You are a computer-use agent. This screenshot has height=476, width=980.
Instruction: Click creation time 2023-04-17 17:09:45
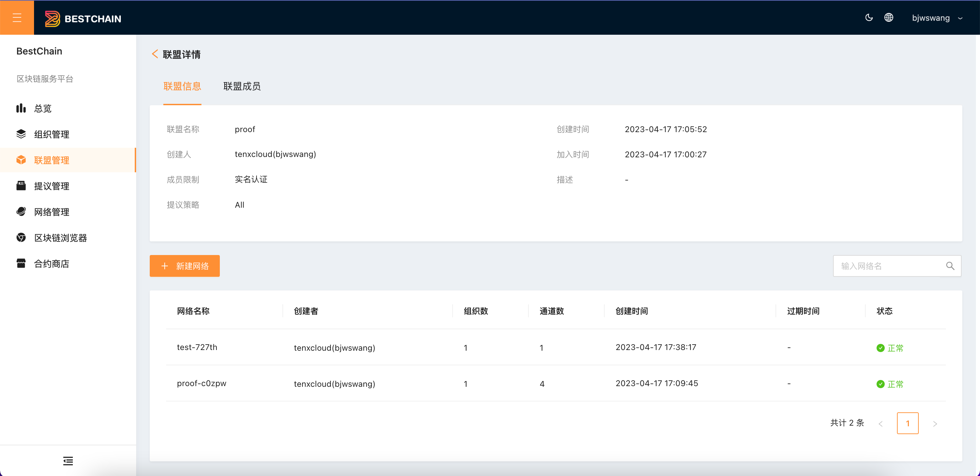click(657, 383)
